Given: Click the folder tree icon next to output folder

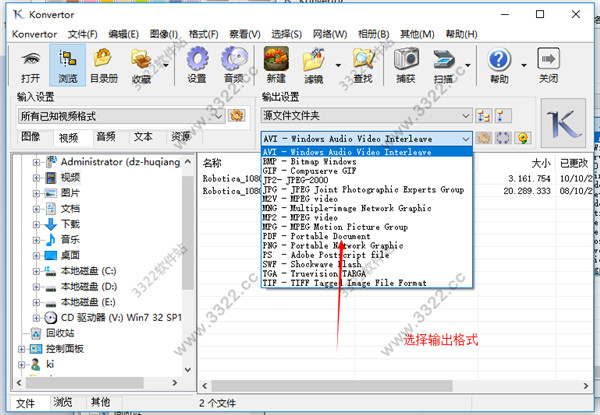Looking at the screenshot, I should click(483, 116).
